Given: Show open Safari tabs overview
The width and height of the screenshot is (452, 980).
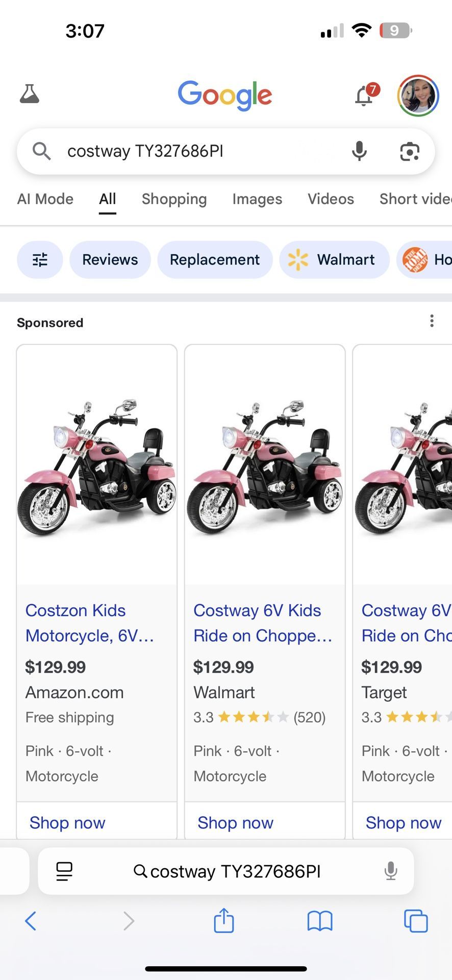Looking at the screenshot, I should (416, 921).
